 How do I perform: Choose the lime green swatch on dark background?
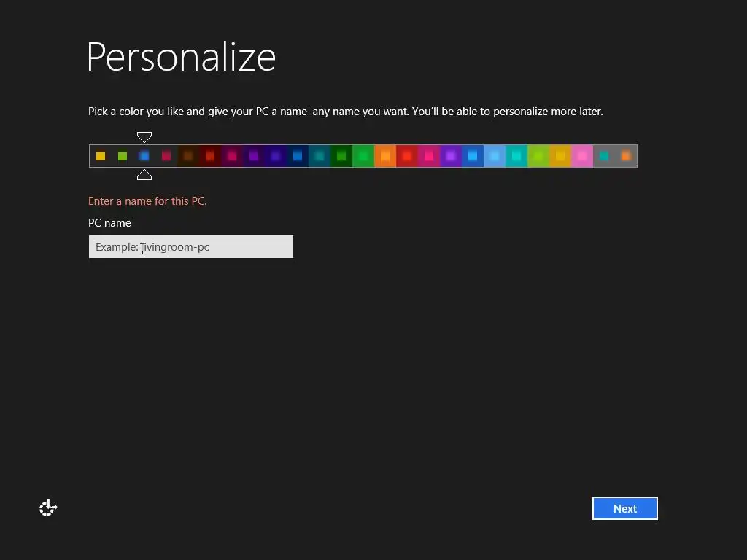point(123,156)
